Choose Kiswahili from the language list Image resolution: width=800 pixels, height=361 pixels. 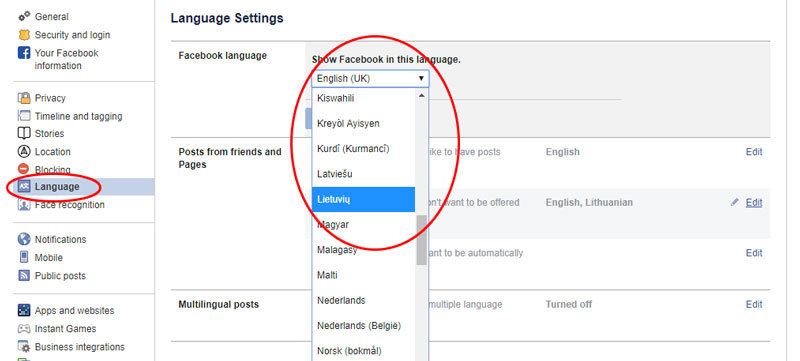click(x=363, y=98)
